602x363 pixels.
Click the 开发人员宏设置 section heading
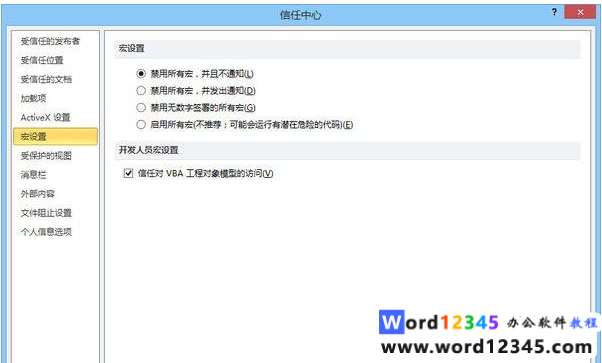pos(149,150)
